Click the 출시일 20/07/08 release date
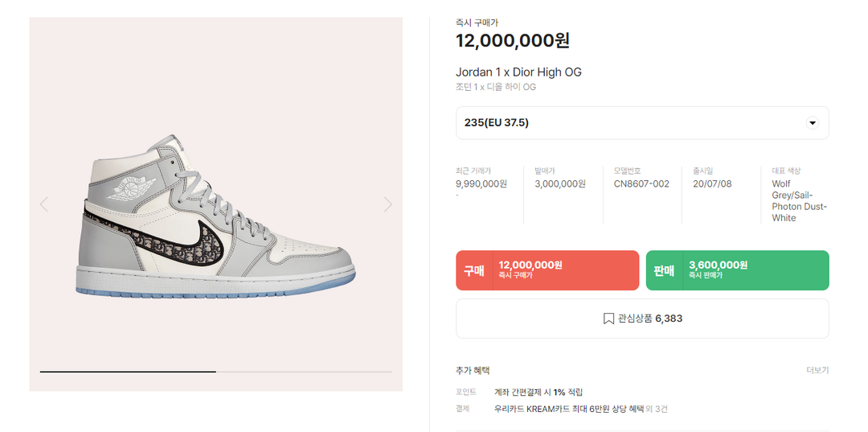The height and width of the screenshot is (432, 868). (x=712, y=183)
